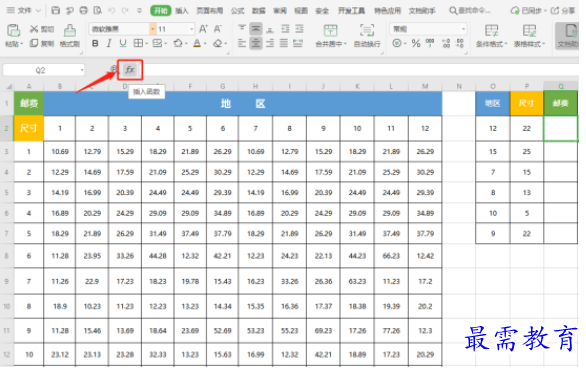Click the Print icon in quick access bar
Image resolution: width=586 pixels, height=370 pixels.
84,10
